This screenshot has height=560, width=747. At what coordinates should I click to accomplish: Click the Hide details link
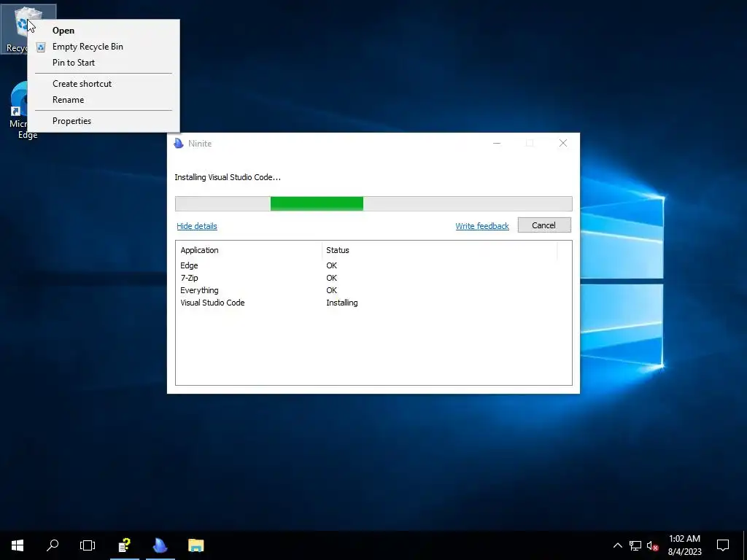point(197,226)
